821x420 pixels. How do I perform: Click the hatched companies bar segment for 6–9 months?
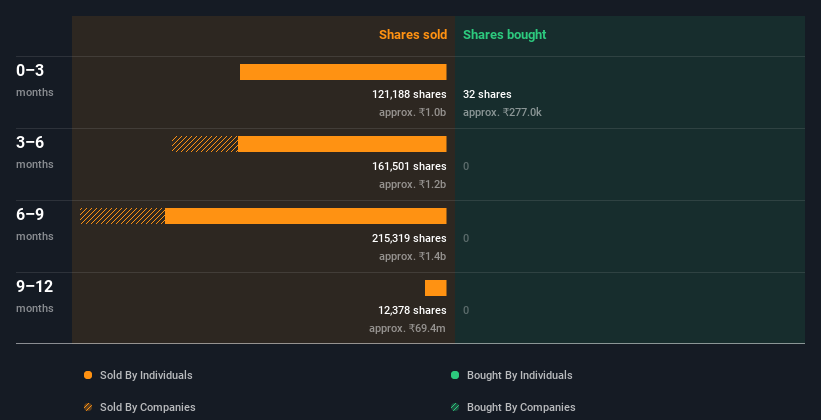(x=123, y=216)
